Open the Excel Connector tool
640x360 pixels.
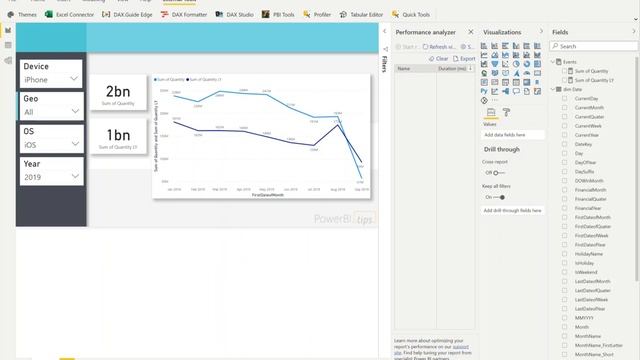pyautogui.click(x=69, y=14)
